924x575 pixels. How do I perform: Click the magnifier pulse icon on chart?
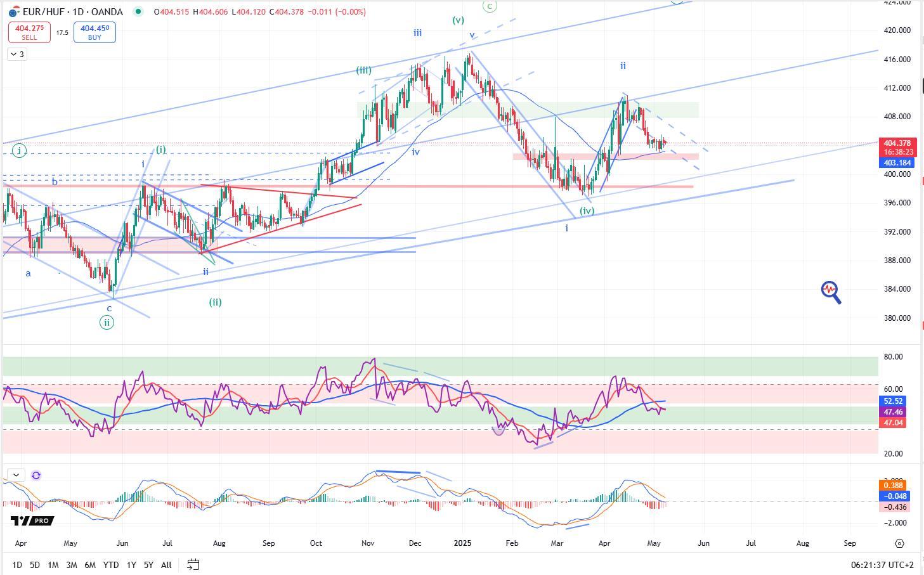click(x=831, y=292)
